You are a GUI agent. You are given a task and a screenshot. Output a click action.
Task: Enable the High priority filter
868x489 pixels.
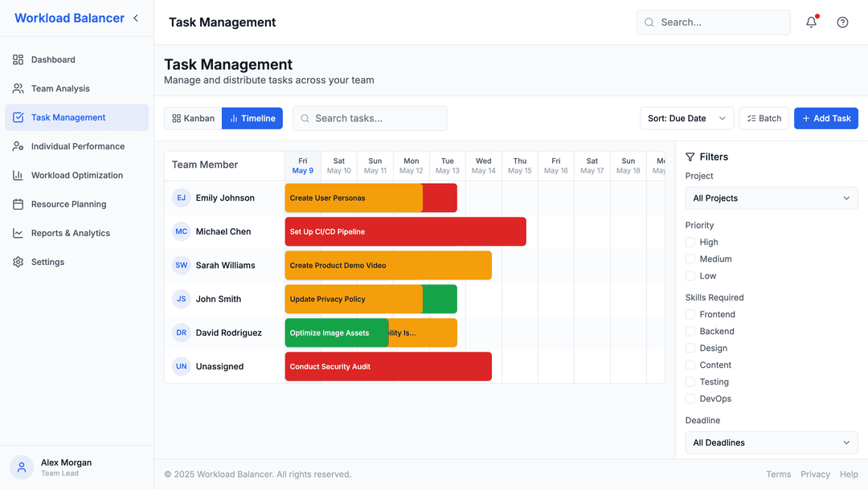point(689,242)
